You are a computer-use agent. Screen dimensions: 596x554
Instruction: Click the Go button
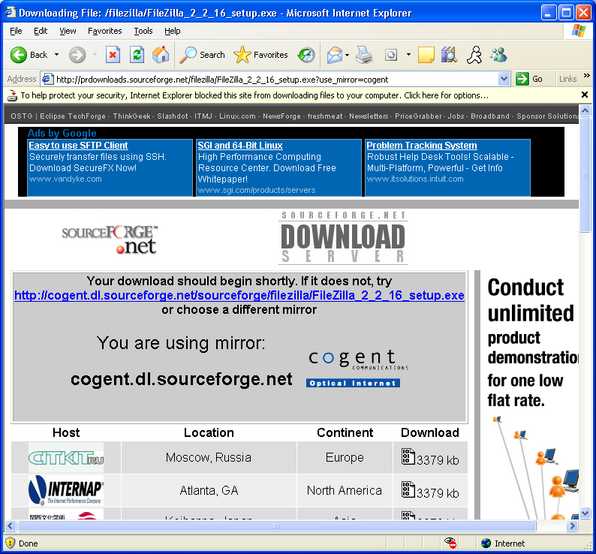click(x=529, y=79)
